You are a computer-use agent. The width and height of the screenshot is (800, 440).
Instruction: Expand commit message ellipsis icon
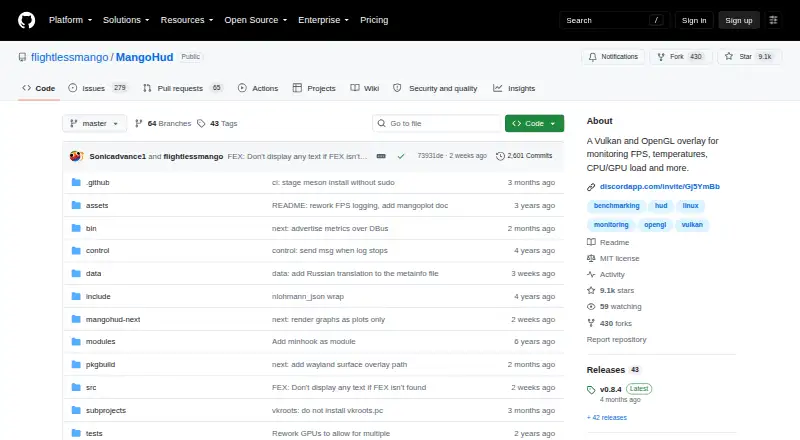(381, 156)
